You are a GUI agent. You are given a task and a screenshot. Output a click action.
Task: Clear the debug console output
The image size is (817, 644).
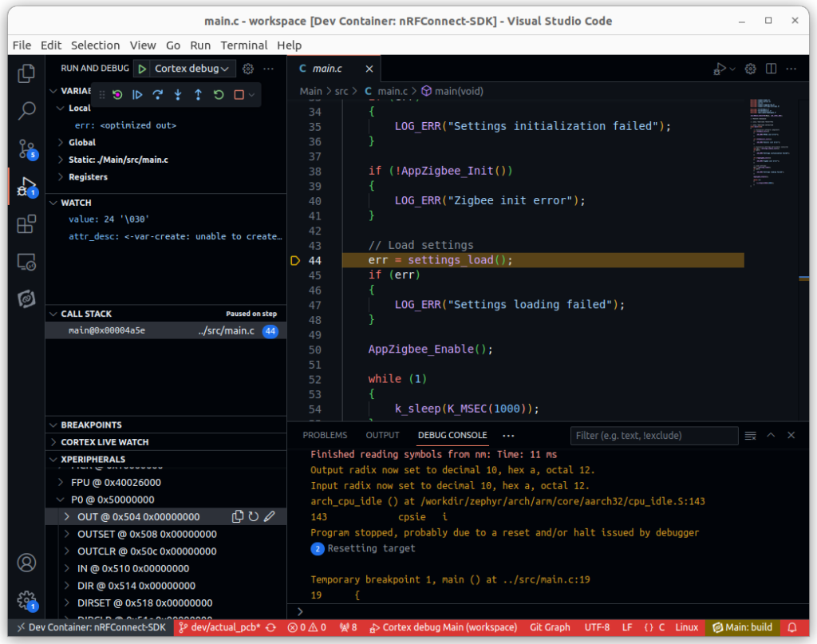(750, 436)
